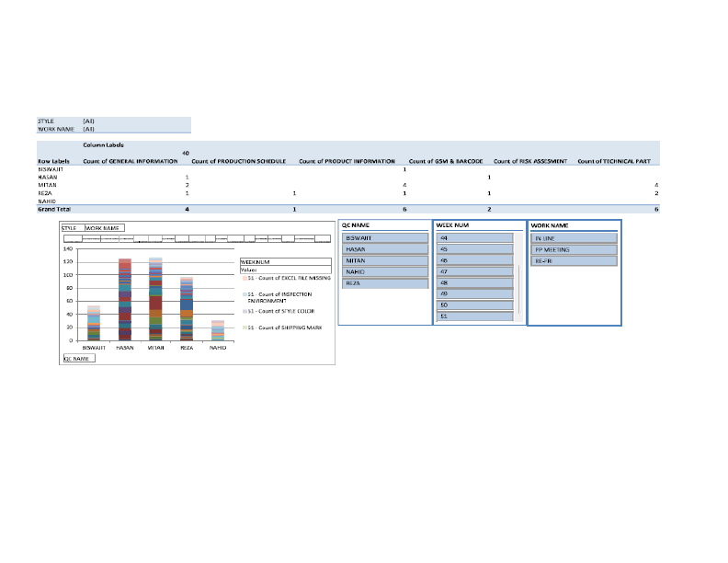This screenshot has height=563, width=728.
Task: Select week 49 in WEEK NUM slicer
Action: coord(475,294)
